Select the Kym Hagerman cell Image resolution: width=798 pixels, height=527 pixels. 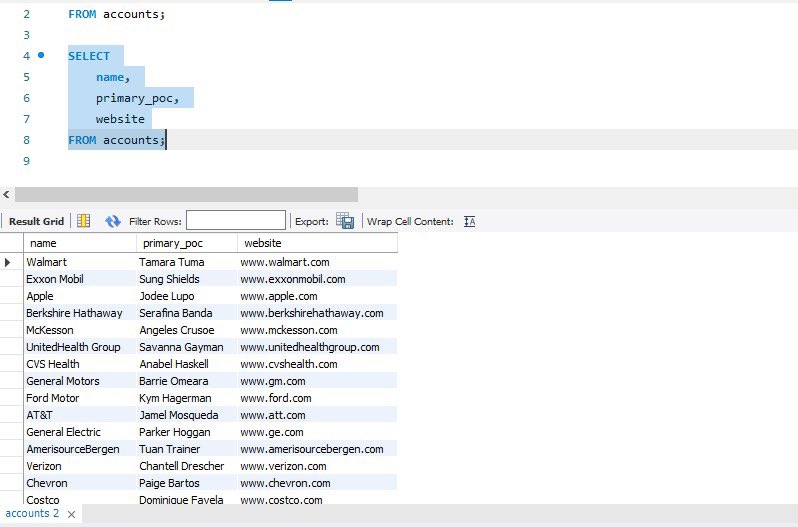[x=187, y=398]
